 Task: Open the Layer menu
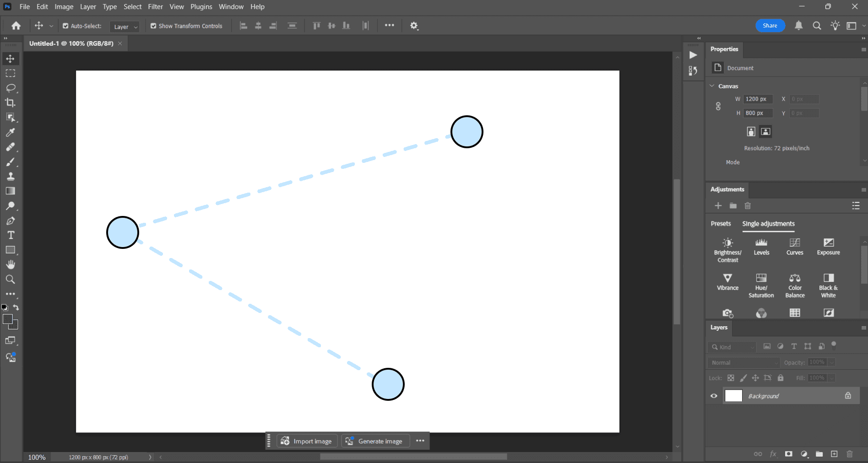88,7
